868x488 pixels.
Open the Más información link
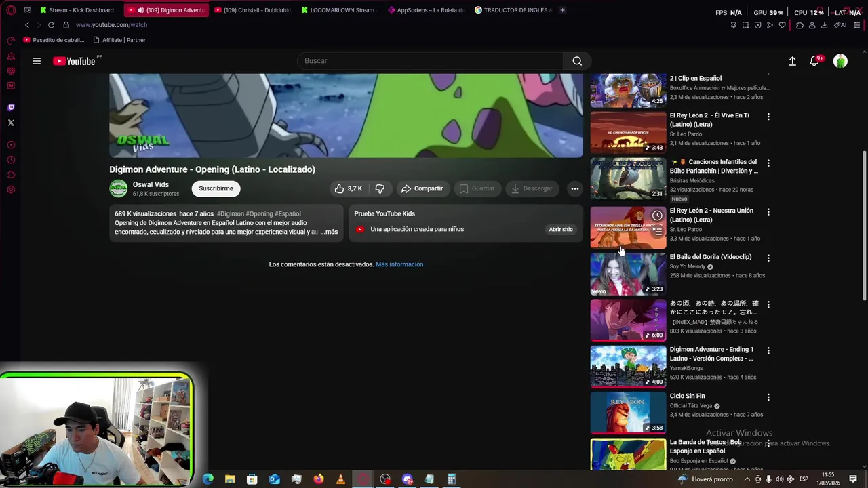click(x=399, y=264)
